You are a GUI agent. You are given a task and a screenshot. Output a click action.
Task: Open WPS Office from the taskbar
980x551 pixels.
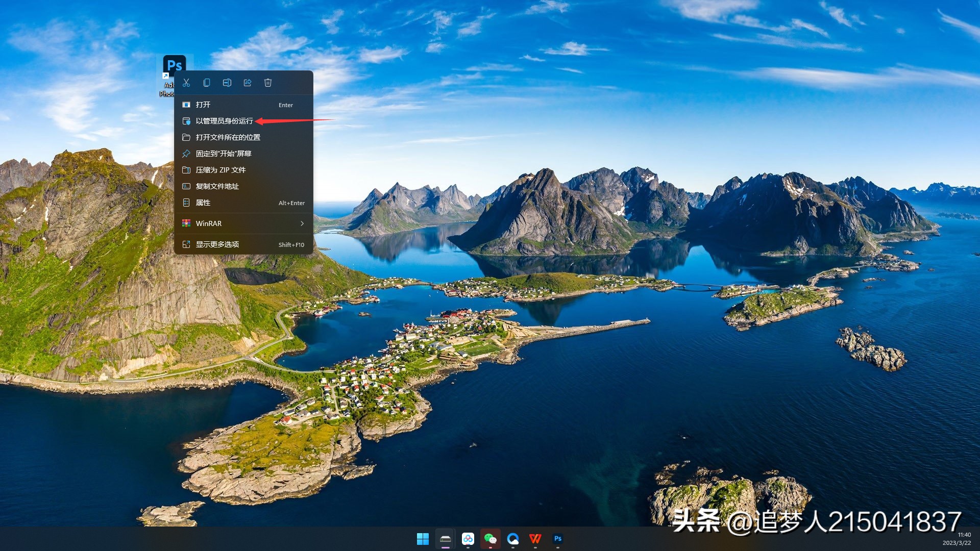[x=535, y=538]
